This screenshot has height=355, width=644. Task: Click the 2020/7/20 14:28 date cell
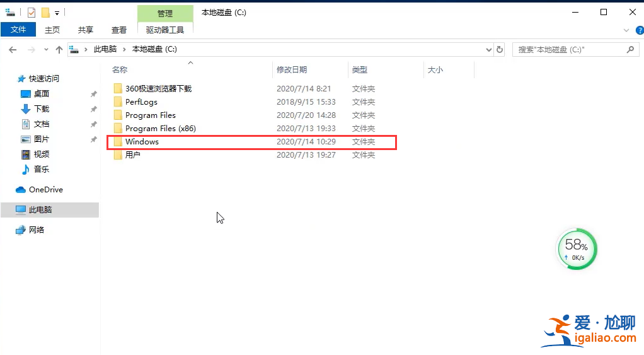tap(306, 115)
